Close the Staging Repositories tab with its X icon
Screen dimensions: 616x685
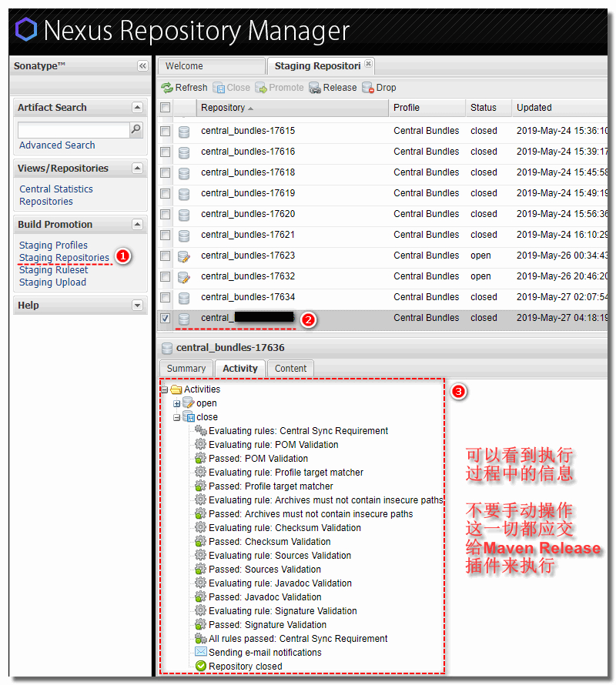(x=369, y=64)
